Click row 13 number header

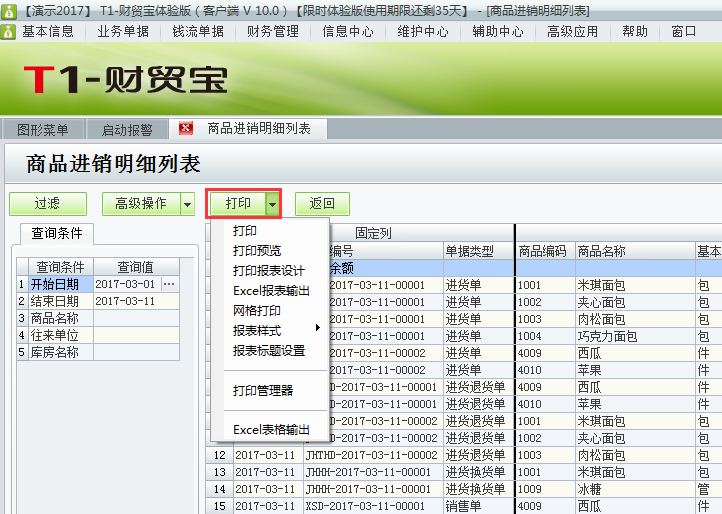click(220, 472)
